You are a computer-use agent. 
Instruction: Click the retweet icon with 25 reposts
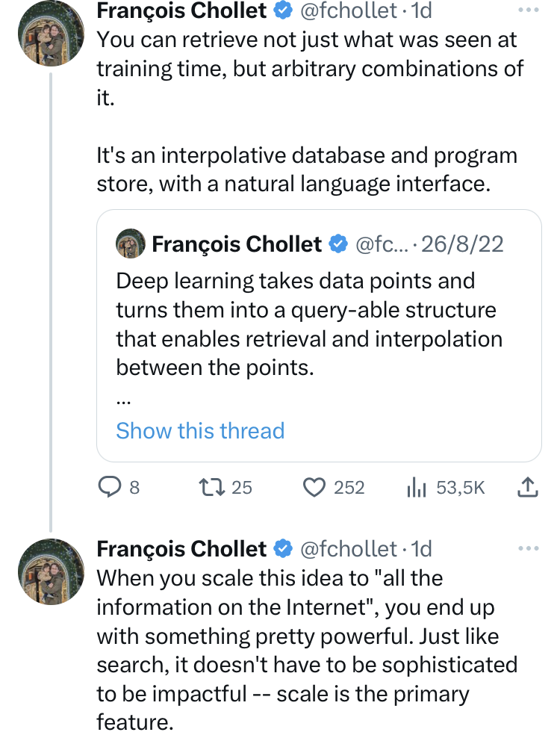[x=211, y=487]
